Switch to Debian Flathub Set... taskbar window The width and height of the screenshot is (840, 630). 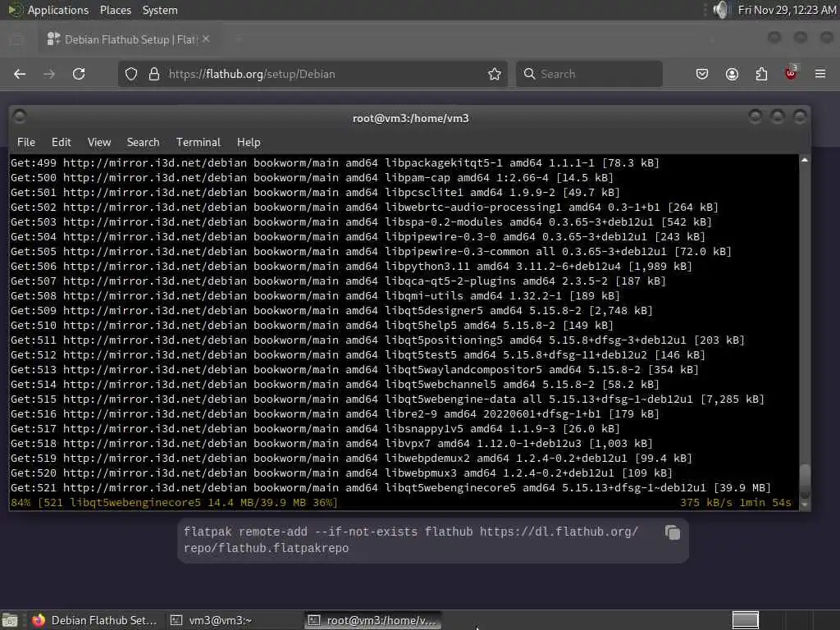(x=95, y=620)
